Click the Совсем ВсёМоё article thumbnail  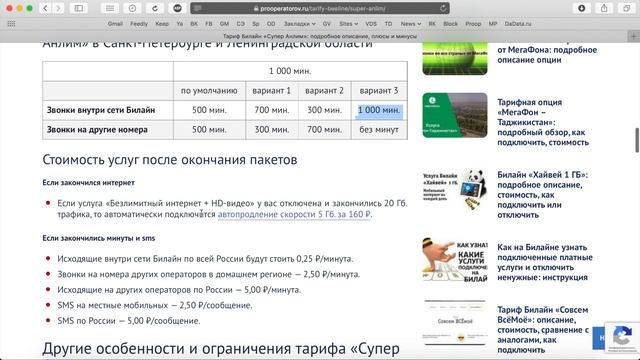(x=455, y=322)
